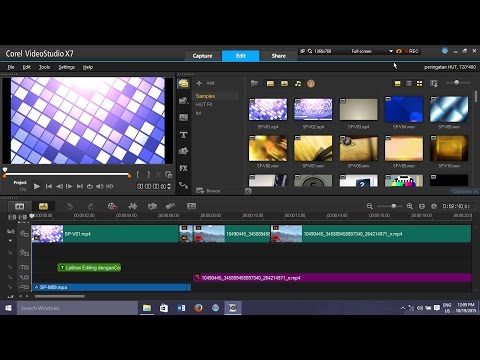This screenshot has height=360, width=480.
Task: Open the preview System Volume control
Action: (100, 186)
